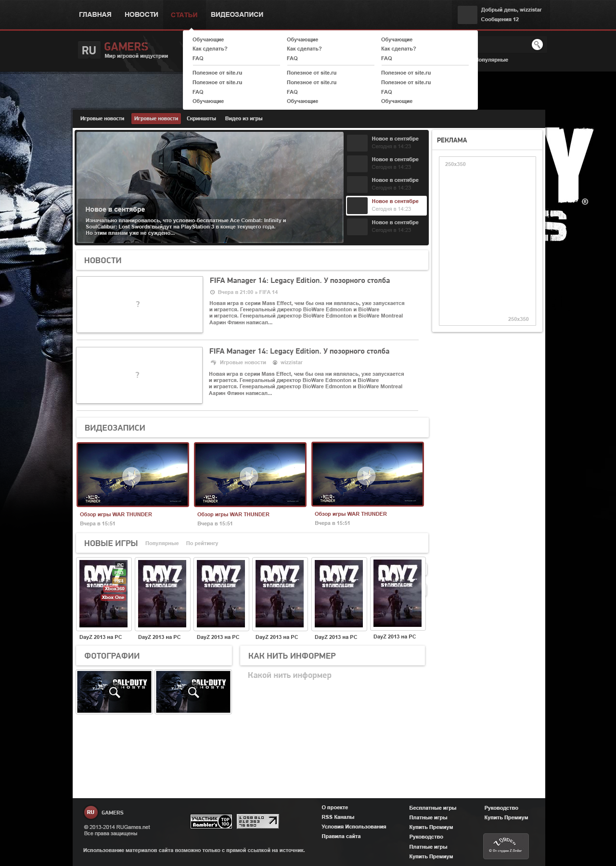Open the ВИДЕОЗАПИСИ top menu item
616x866 pixels.
coord(237,15)
